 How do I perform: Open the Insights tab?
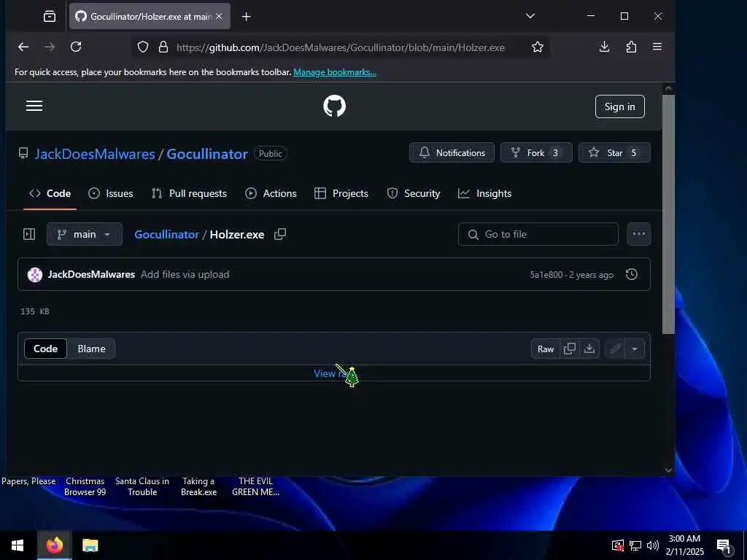[x=484, y=193]
